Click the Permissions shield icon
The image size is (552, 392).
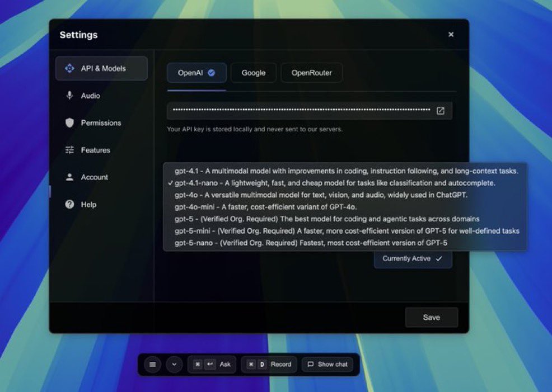[70, 122]
